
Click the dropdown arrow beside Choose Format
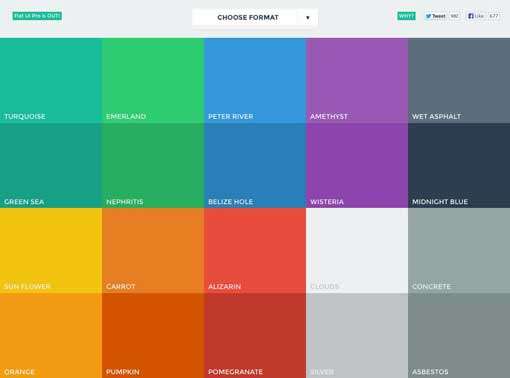[x=308, y=17]
